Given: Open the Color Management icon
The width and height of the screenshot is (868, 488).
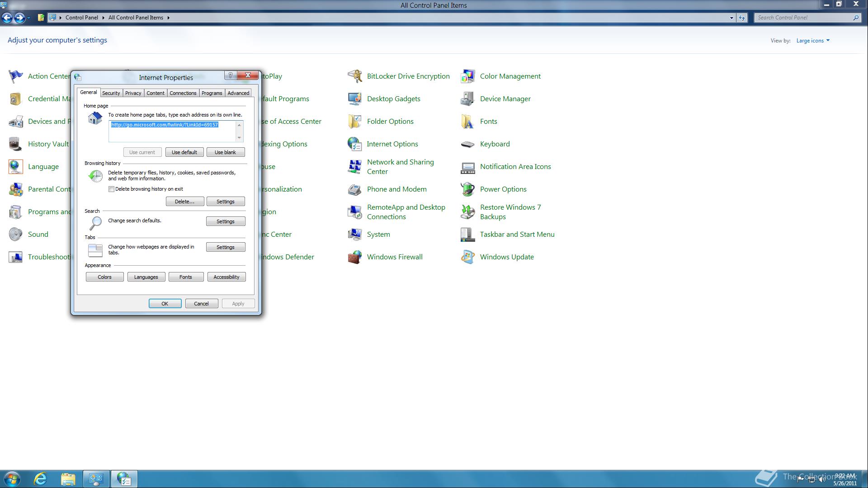Looking at the screenshot, I should click(467, 76).
